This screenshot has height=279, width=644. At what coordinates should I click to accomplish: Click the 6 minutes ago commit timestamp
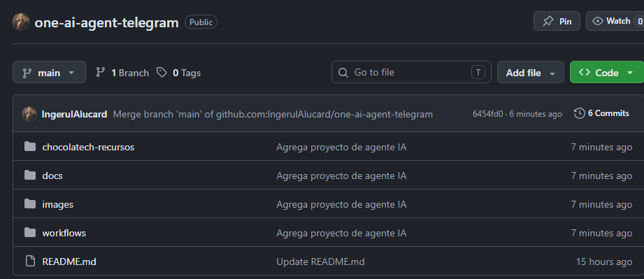(536, 114)
